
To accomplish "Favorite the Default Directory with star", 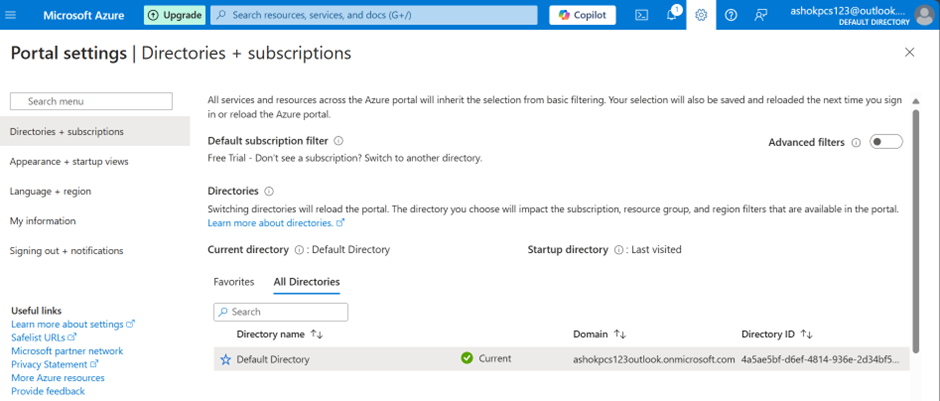I will (225, 359).
